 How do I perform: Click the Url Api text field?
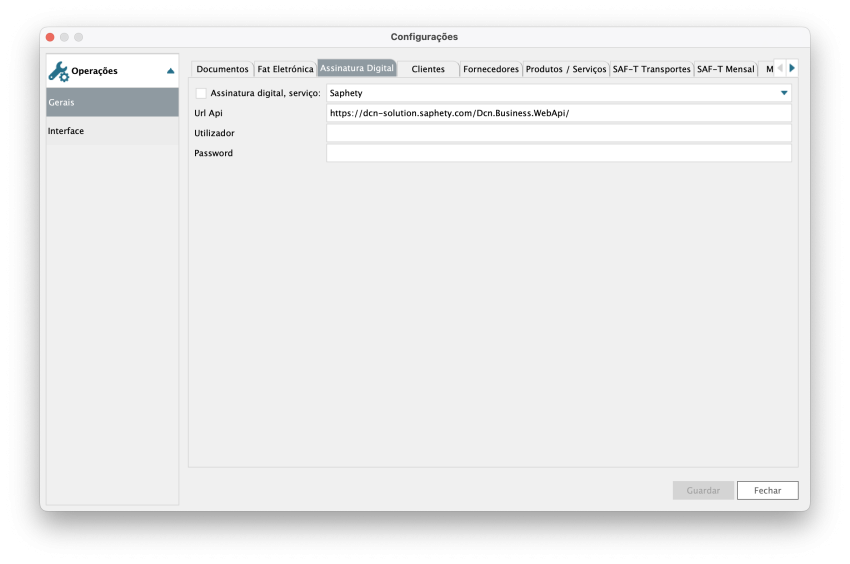(558, 113)
